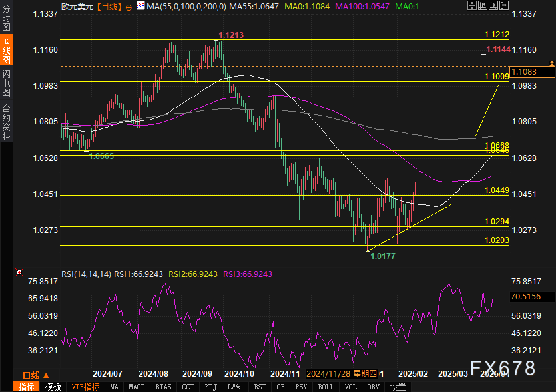Click the 1.1083 current price tag
The height and width of the screenshot is (392, 556).
pyautogui.click(x=525, y=71)
